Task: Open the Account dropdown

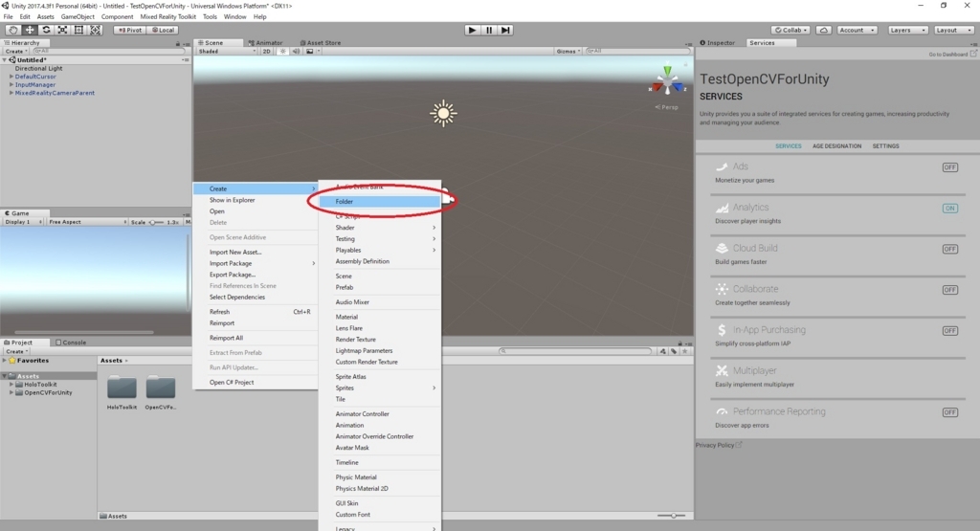Action: click(x=857, y=30)
